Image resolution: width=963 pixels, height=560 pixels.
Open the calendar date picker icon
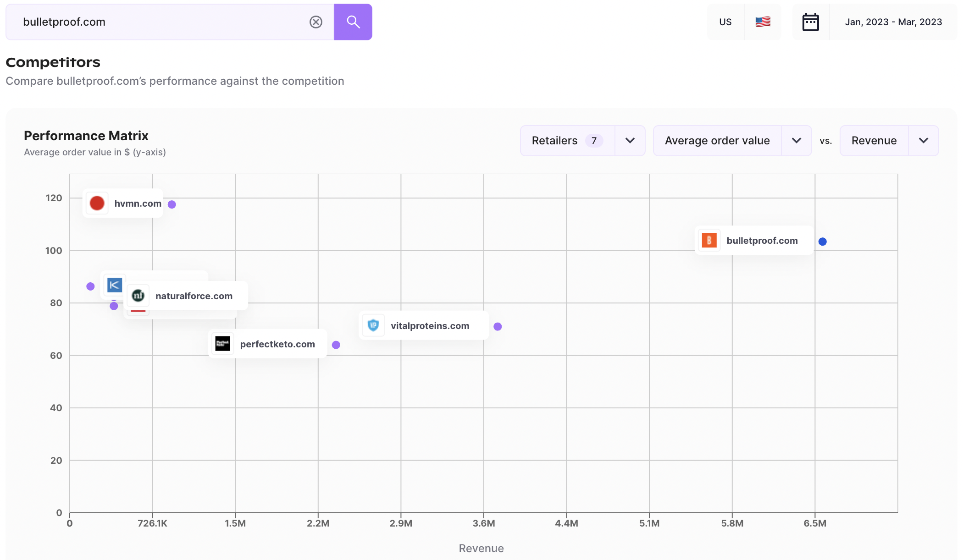point(811,22)
